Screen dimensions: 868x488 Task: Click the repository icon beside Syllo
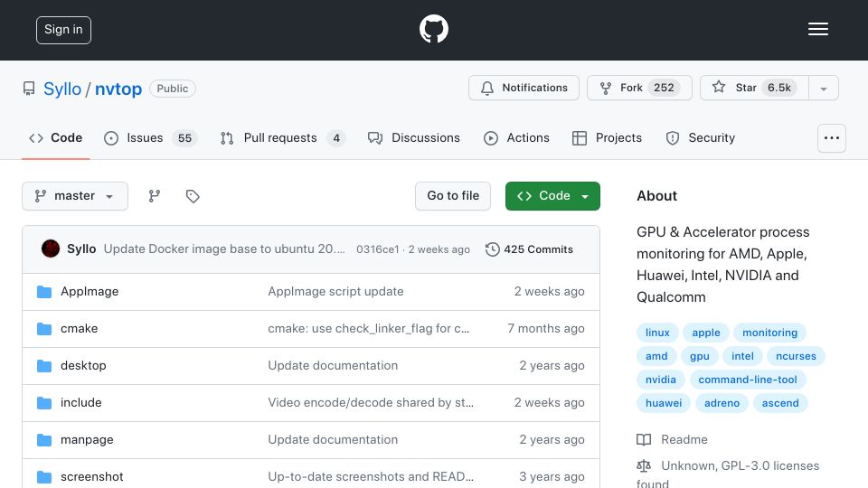(x=29, y=89)
